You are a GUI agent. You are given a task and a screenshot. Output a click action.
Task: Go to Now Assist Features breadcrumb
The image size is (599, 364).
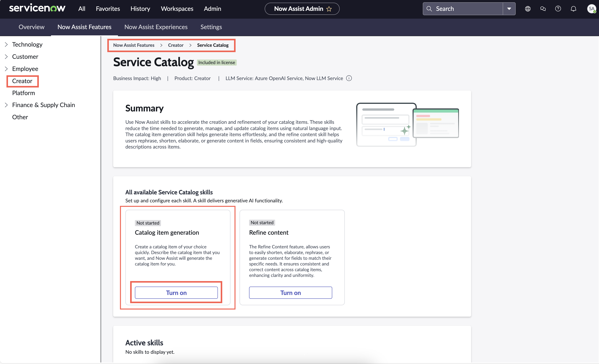click(x=134, y=45)
